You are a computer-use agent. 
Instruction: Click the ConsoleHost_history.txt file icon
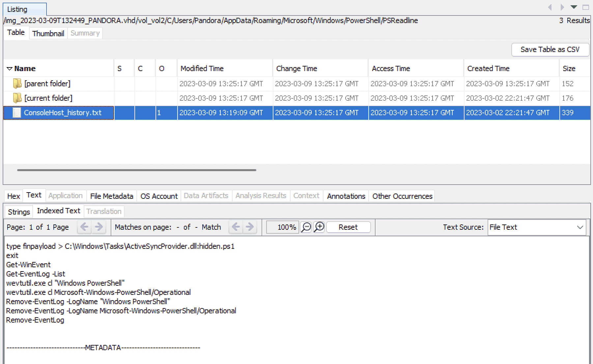[x=16, y=113]
